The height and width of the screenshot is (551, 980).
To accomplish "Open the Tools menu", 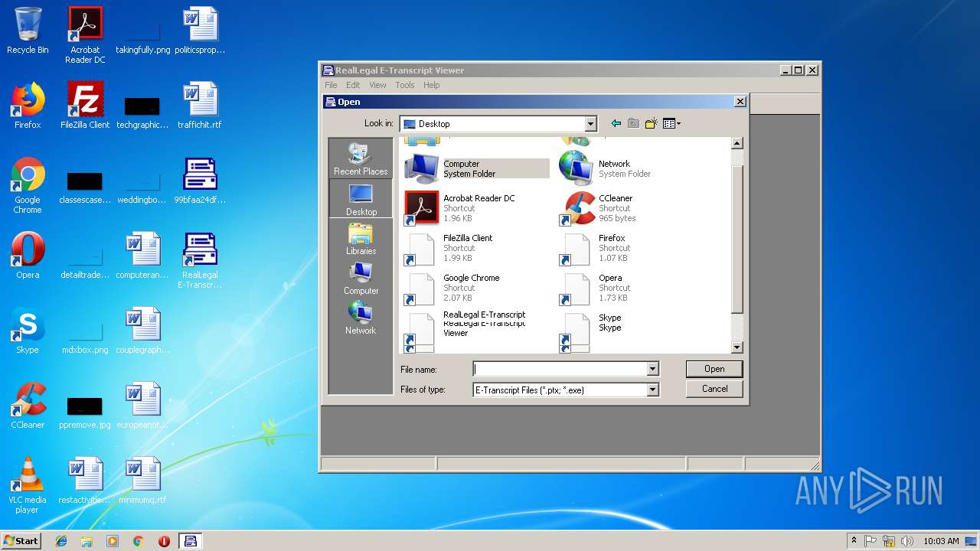I will 405,85.
